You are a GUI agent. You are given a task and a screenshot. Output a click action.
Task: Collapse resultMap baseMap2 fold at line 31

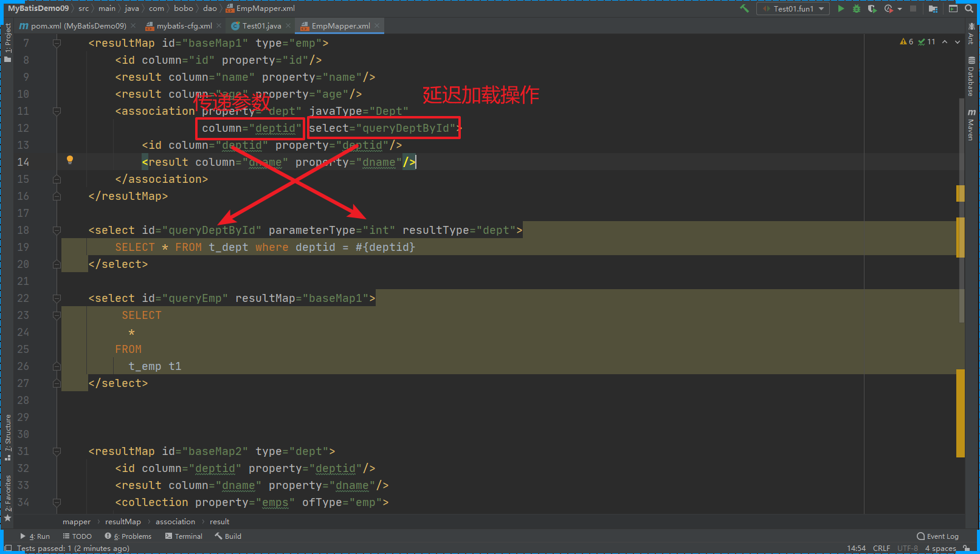coord(57,451)
